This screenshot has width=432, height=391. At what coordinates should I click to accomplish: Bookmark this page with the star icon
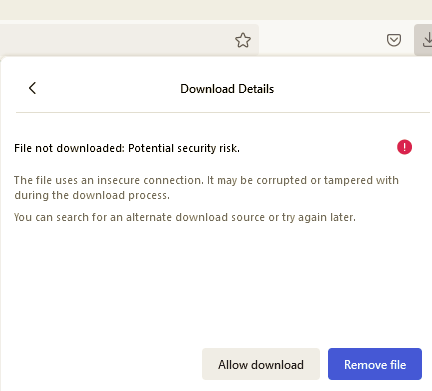pos(243,40)
